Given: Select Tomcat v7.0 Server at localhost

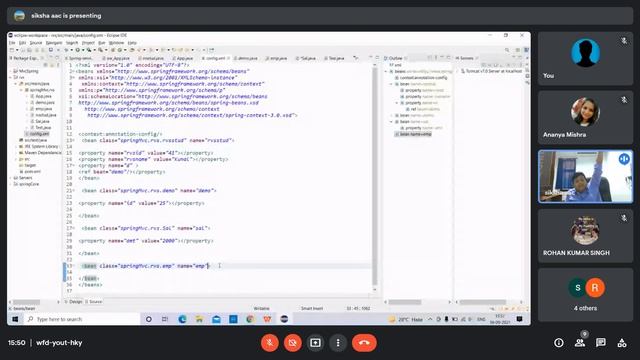Looking at the screenshot, I should point(492,71).
